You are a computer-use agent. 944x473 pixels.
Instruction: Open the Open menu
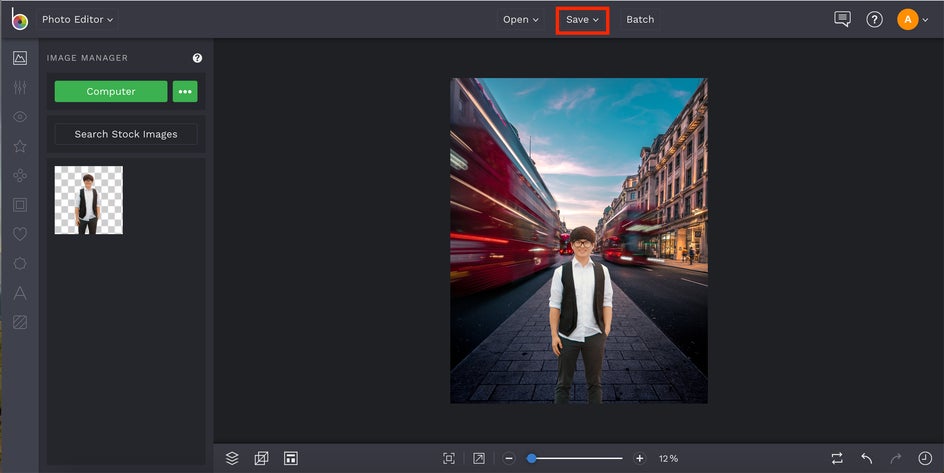pos(521,19)
